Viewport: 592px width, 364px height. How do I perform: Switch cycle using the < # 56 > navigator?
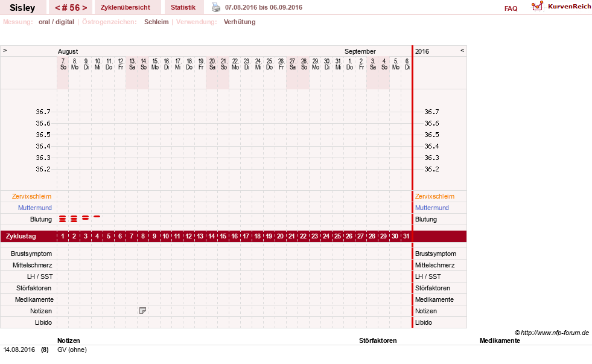[71, 8]
